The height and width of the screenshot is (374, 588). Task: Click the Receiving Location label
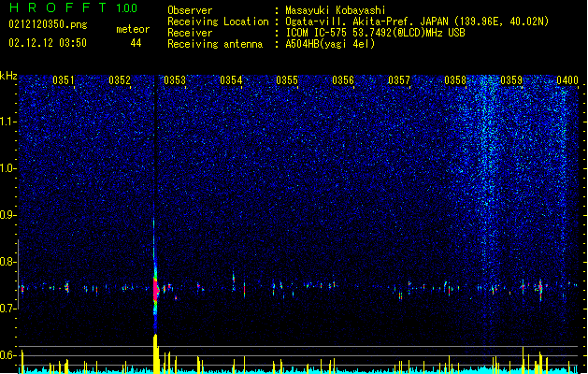point(218,22)
